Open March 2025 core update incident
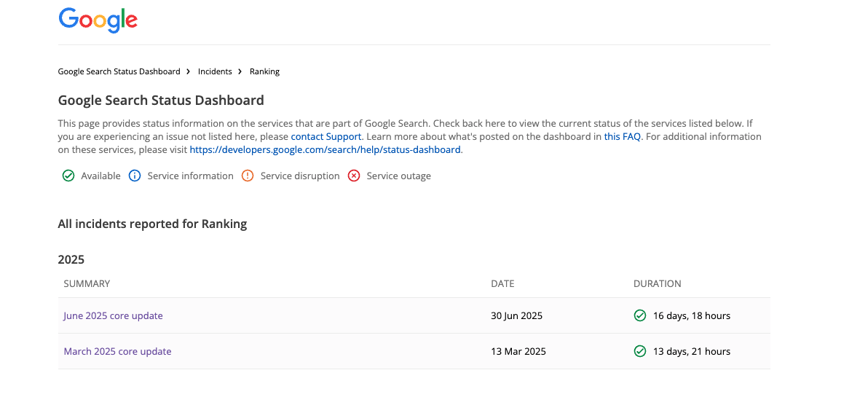The width and height of the screenshot is (868, 397). click(117, 351)
